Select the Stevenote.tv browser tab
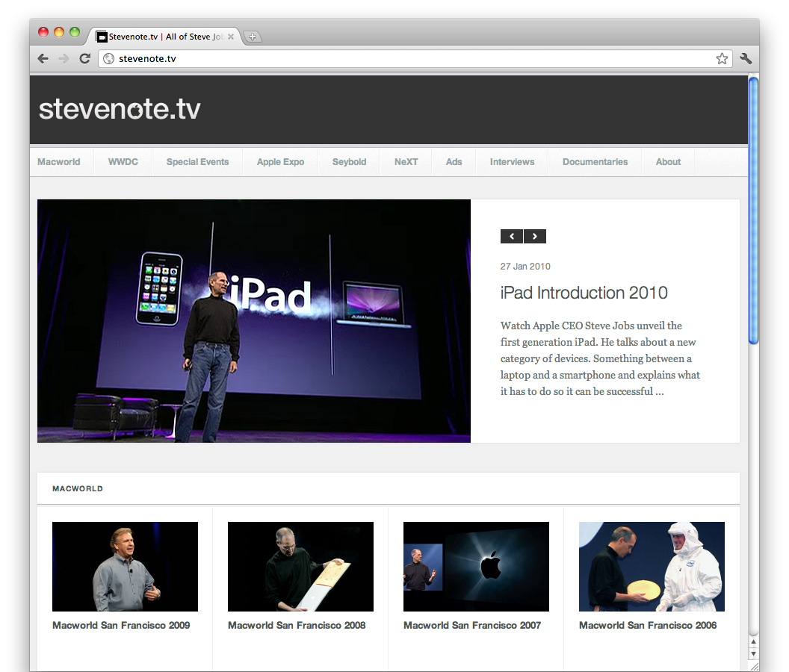 coord(164,37)
